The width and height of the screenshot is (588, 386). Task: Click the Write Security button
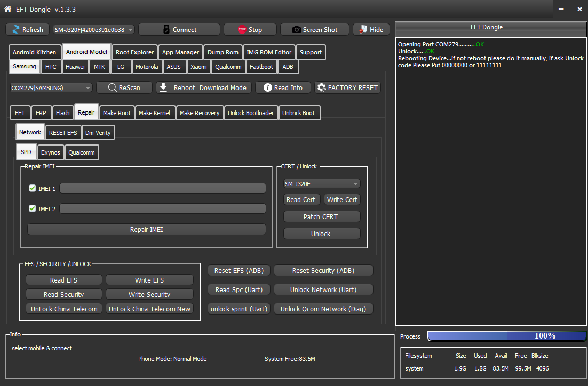pyautogui.click(x=149, y=294)
